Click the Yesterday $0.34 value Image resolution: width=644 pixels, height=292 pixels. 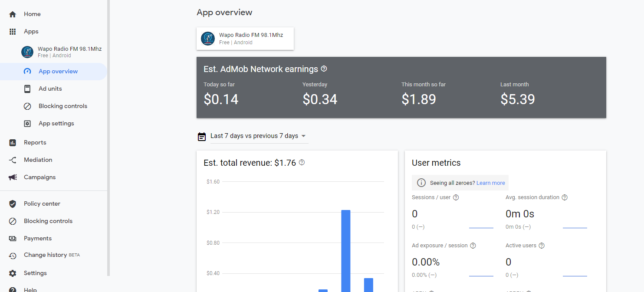pos(320,99)
